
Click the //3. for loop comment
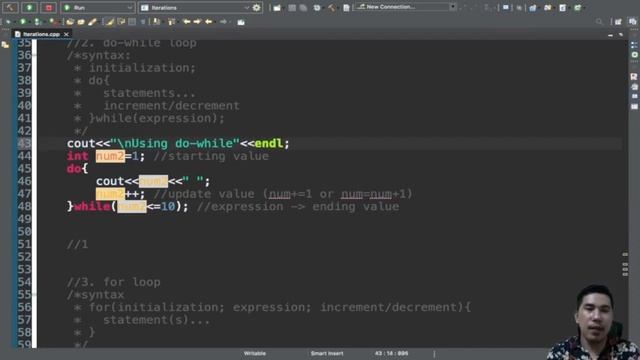[x=113, y=282]
